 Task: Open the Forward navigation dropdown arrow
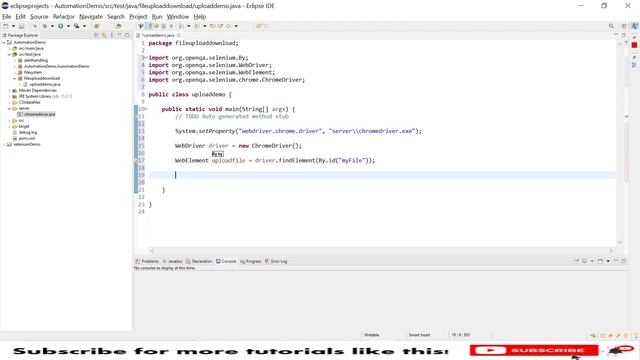[236, 26]
